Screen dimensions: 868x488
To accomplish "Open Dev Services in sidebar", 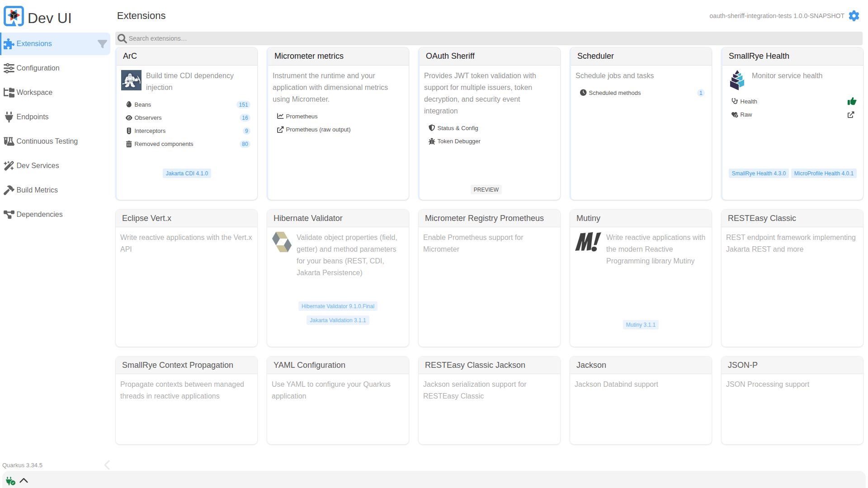I will click(38, 166).
